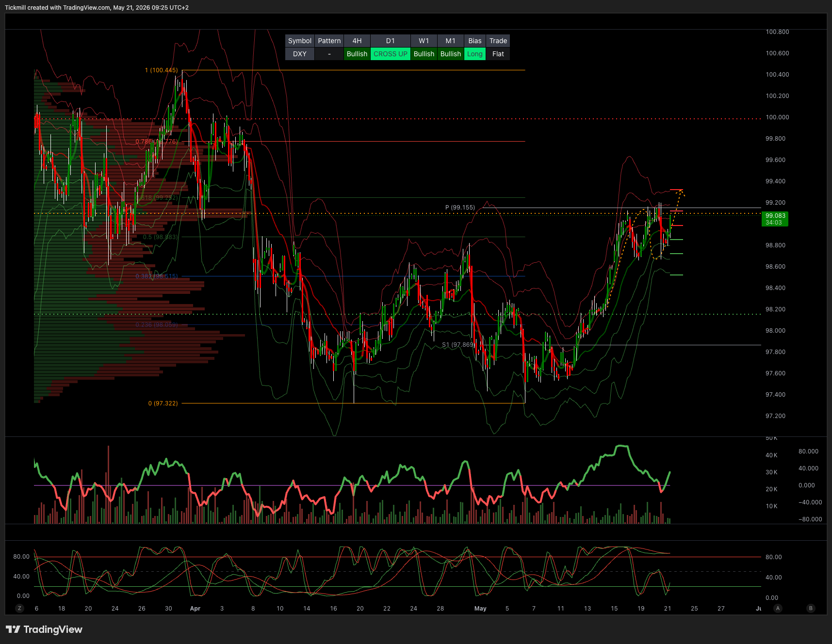Click the 0.236 (98.059) Fibonacci label
Viewport: 832px width, 644px height.
tap(157, 325)
